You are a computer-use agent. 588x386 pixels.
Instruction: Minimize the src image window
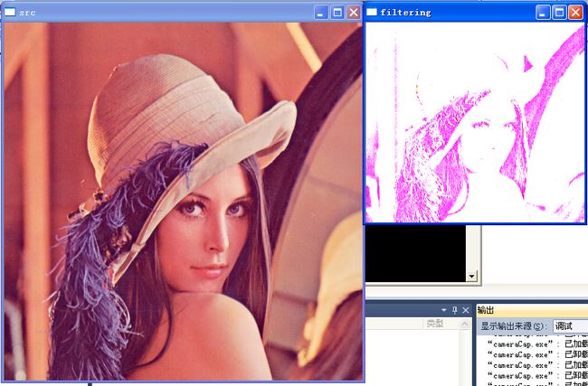(x=320, y=13)
